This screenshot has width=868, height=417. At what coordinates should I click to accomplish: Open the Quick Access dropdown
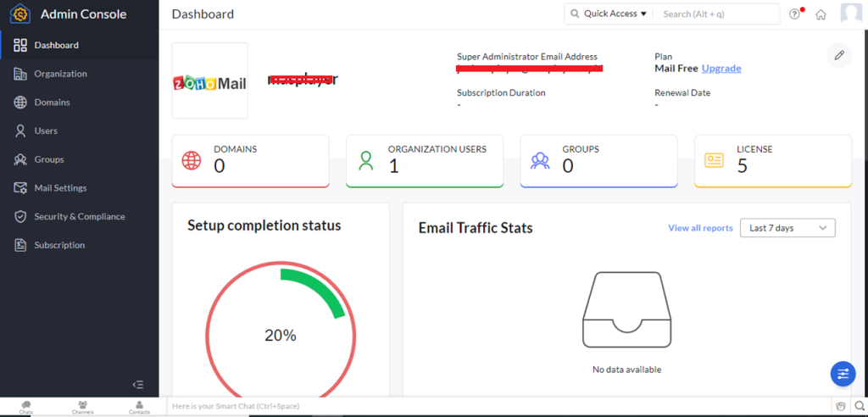coord(615,14)
